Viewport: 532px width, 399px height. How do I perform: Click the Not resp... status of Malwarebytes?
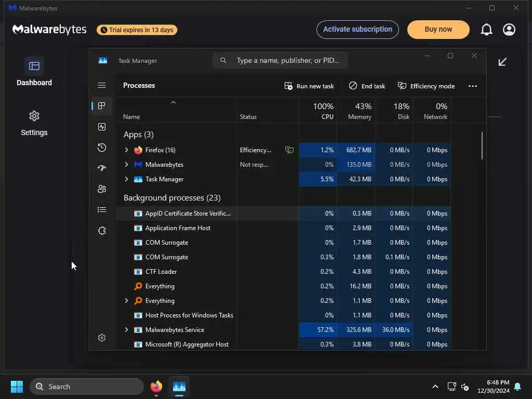254,165
